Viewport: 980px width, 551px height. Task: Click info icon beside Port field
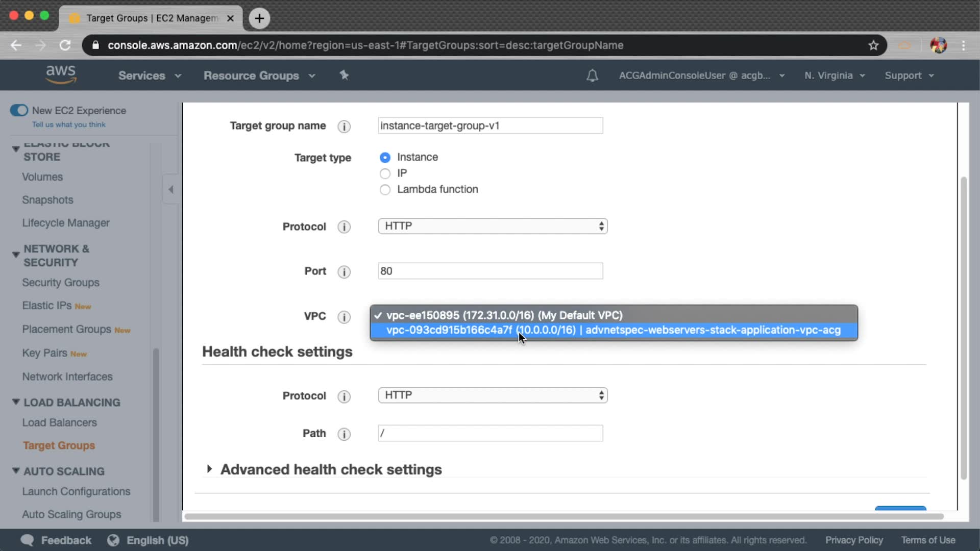[x=344, y=272]
